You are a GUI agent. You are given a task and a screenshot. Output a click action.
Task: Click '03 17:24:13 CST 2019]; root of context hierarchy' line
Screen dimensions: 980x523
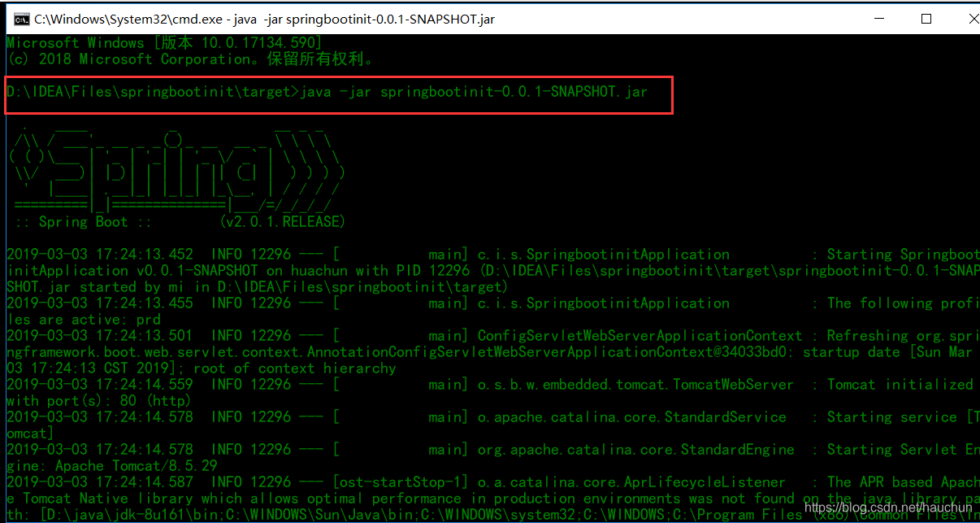click(x=201, y=368)
